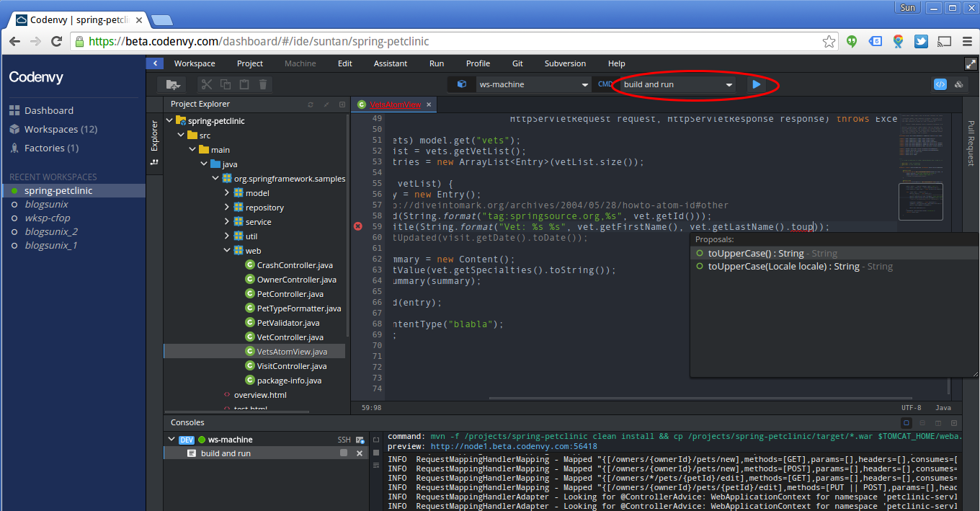Open the wksp-cfop recent workspace
Screen dimensions: 980x511
(x=48, y=218)
